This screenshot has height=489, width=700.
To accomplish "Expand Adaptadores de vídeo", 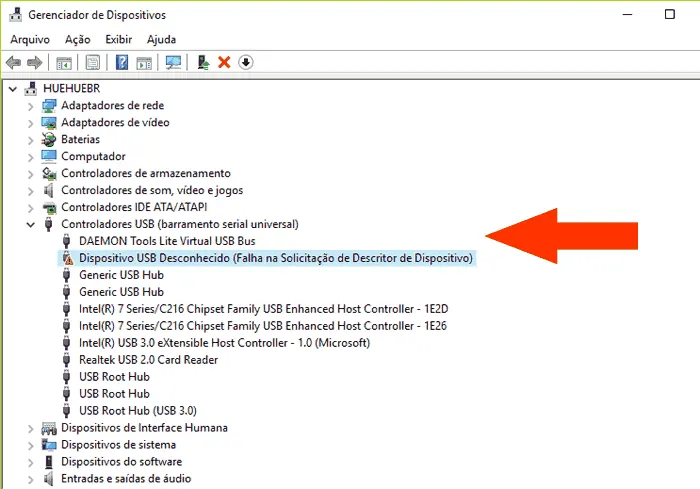I will click(30, 123).
